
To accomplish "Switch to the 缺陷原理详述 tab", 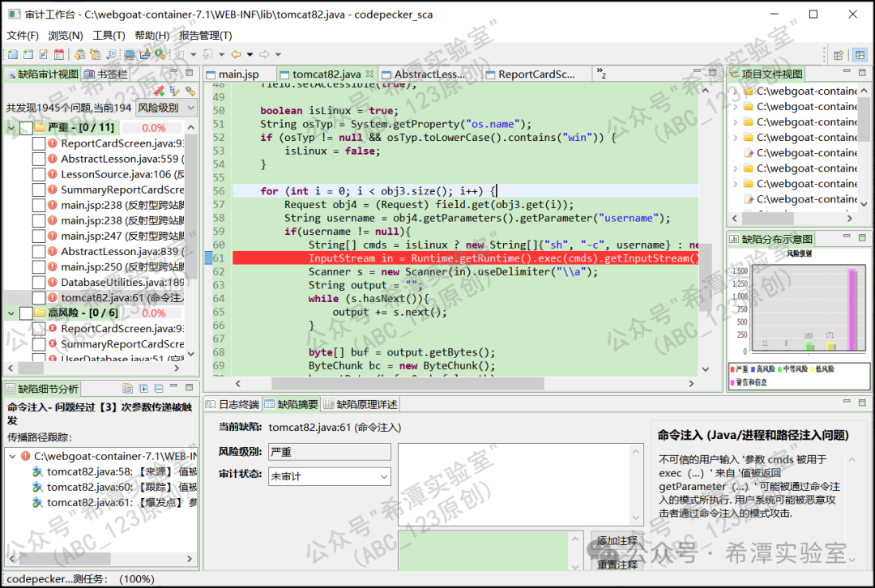I will [x=361, y=404].
